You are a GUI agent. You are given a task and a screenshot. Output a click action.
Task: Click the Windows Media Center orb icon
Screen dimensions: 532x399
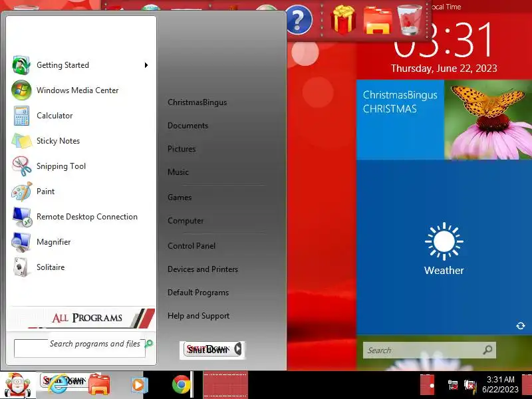[21, 90]
